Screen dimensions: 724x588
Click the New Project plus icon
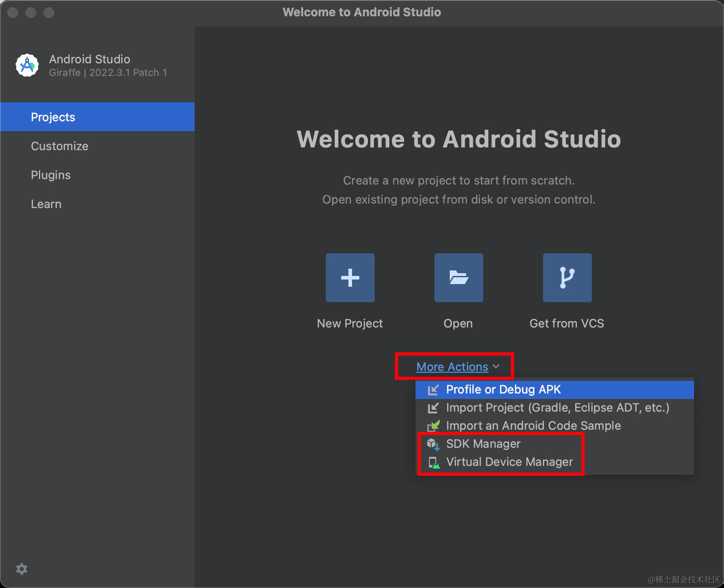point(349,277)
